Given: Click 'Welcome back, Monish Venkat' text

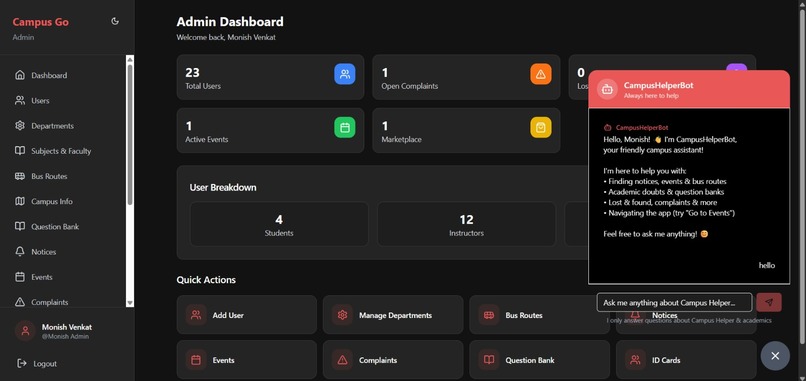Looking at the screenshot, I should tap(226, 37).
